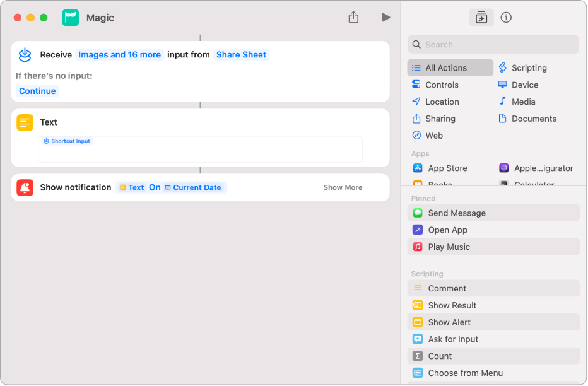
Task: Click the Text action title
Action: 49,122
